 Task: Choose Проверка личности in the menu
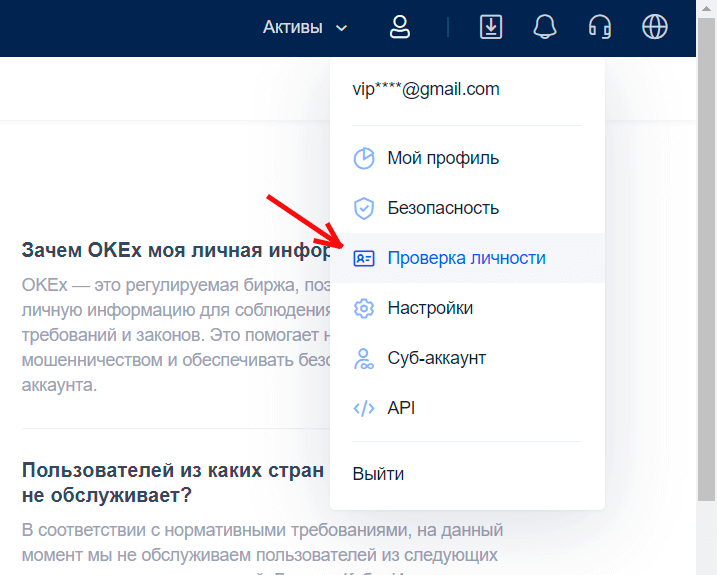tap(467, 258)
